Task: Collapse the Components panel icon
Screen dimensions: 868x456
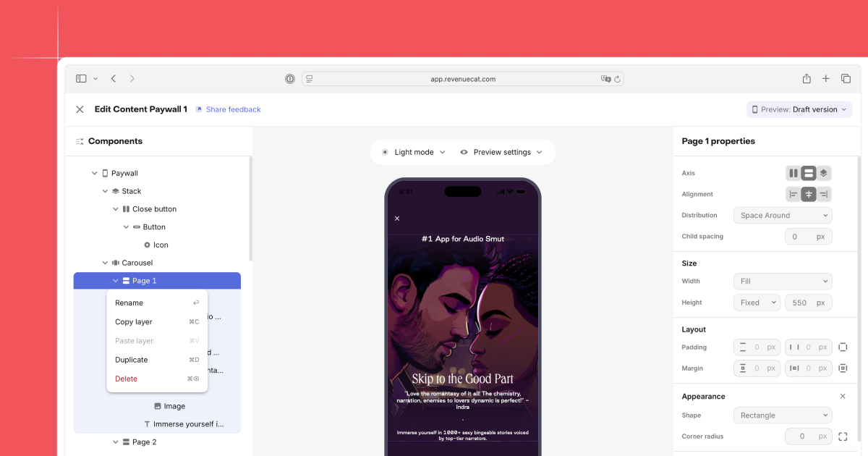Action: tap(80, 141)
